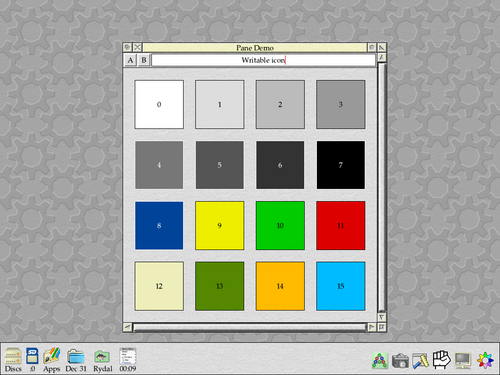Focus the Writable icon text field
The image size is (500, 375).
[x=263, y=60]
